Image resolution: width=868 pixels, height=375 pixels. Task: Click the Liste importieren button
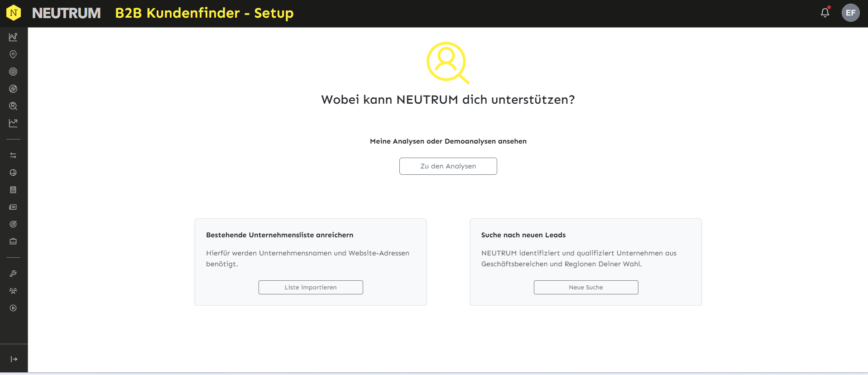(311, 287)
